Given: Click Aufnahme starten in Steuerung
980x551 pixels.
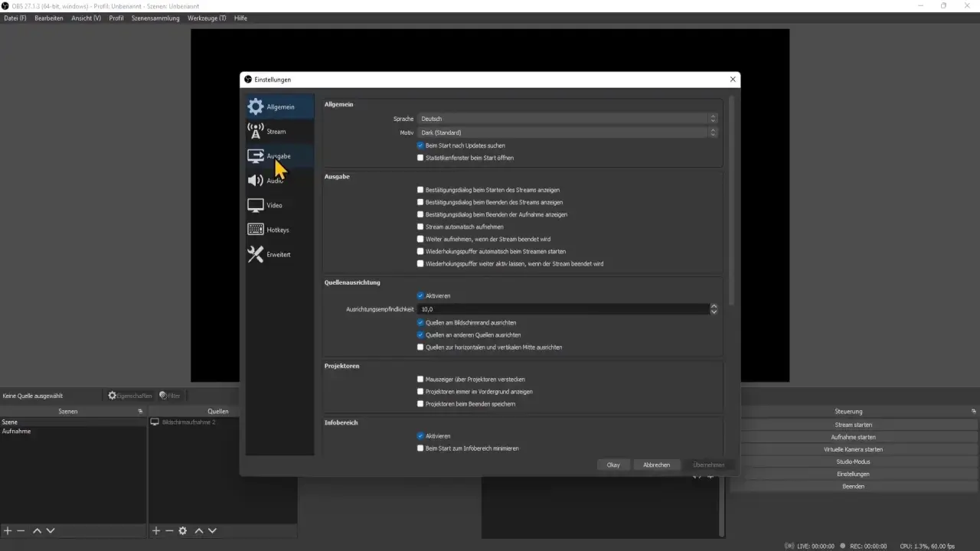Looking at the screenshot, I should [x=853, y=437].
